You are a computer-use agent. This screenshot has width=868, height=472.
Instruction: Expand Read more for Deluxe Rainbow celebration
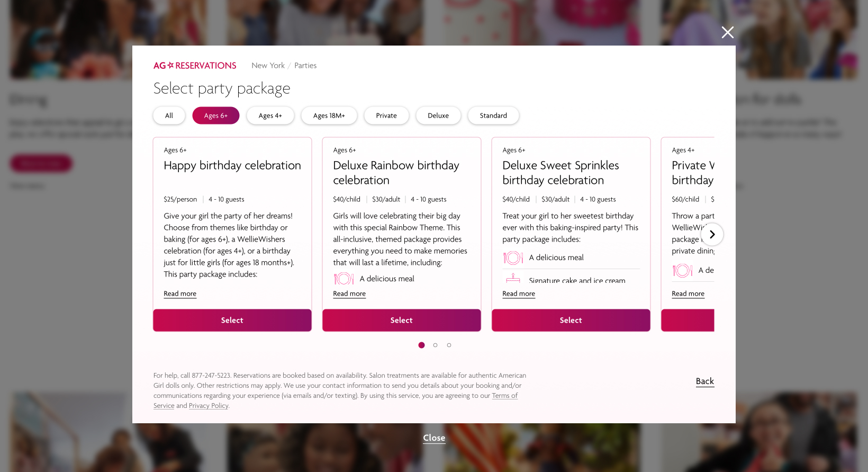(349, 294)
